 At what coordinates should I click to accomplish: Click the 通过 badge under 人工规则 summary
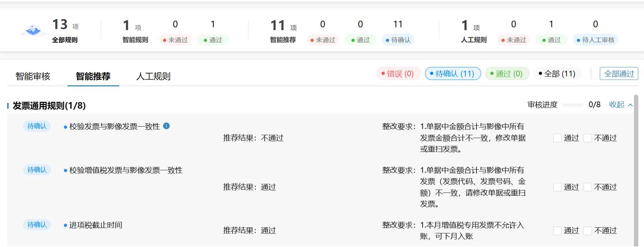[551, 40]
